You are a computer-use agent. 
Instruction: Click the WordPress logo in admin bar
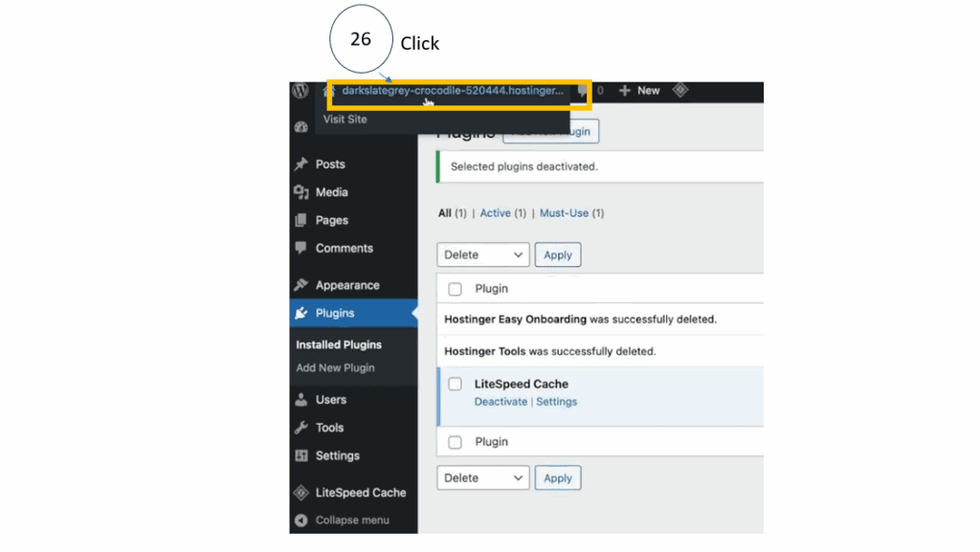coord(301,91)
